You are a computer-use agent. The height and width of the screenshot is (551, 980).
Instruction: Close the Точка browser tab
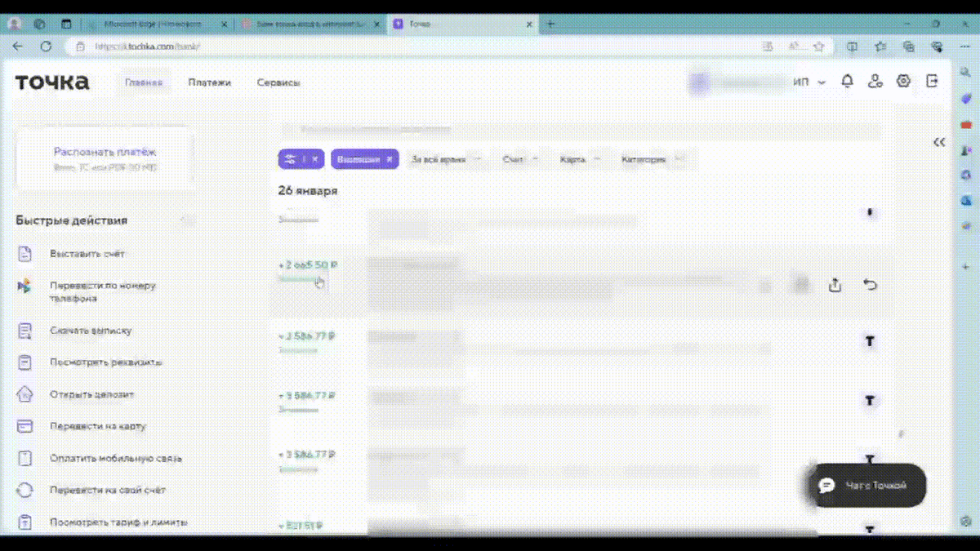click(x=529, y=24)
